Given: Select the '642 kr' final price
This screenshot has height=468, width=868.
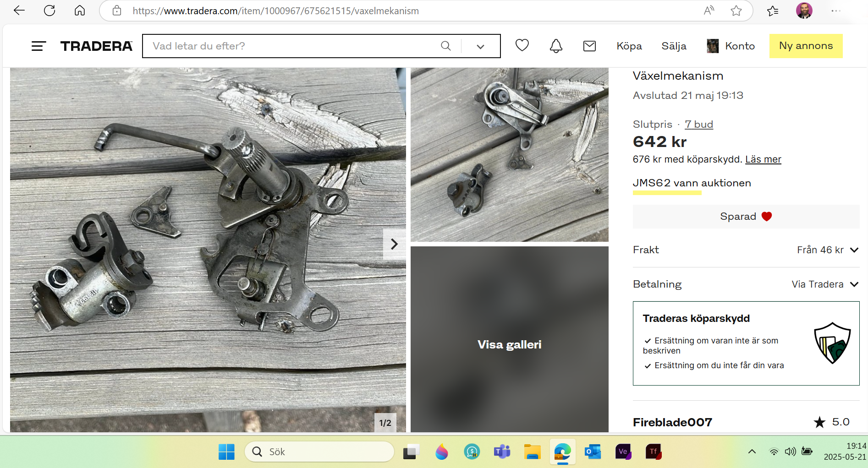Looking at the screenshot, I should pos(659,142).
